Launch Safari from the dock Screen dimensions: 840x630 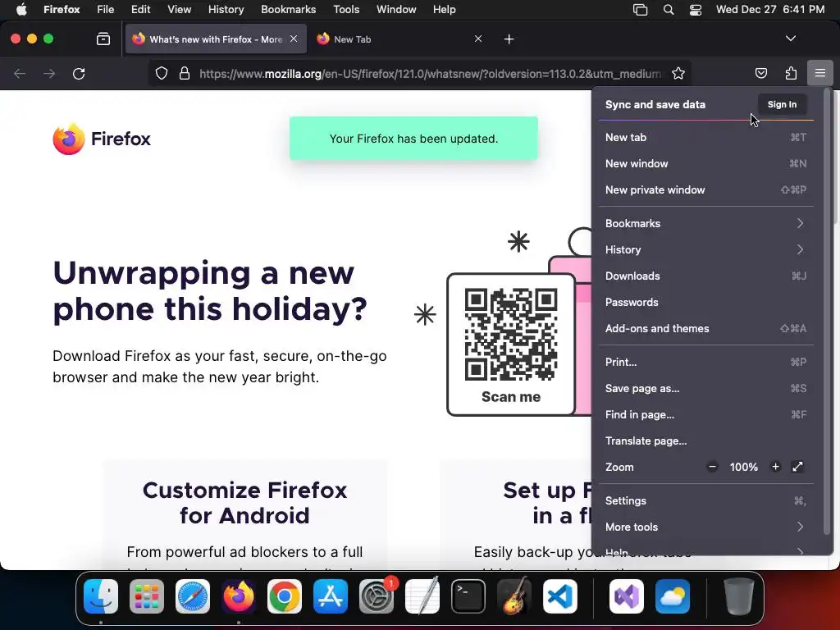(x=192, y=596)
